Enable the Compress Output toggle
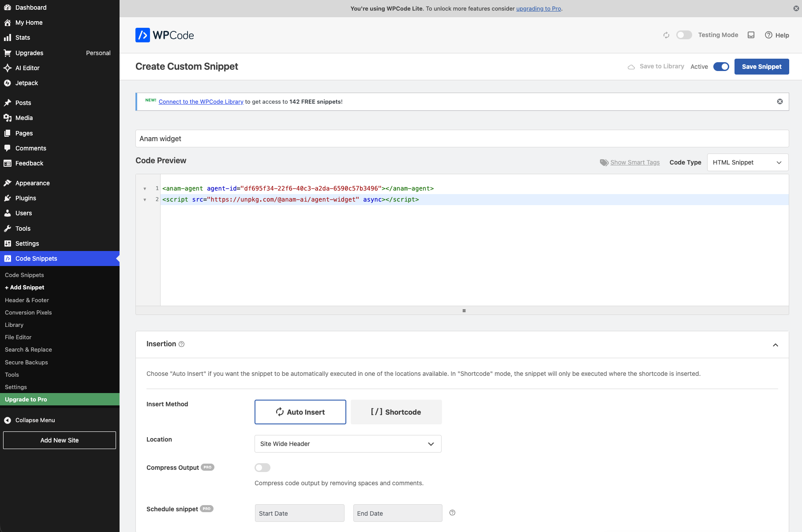The image size is (802, 532). [x=262, y=468]
